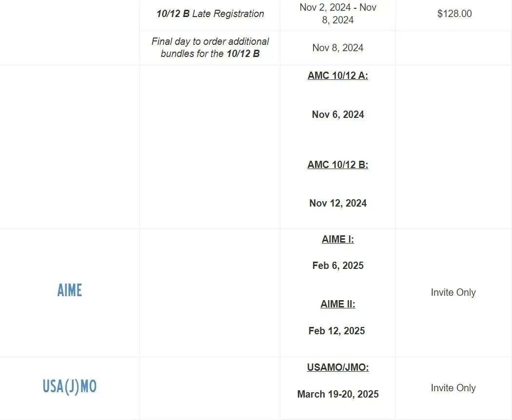
Task: Click the Nov 6, 2024 date
Action: pos(337,115)
